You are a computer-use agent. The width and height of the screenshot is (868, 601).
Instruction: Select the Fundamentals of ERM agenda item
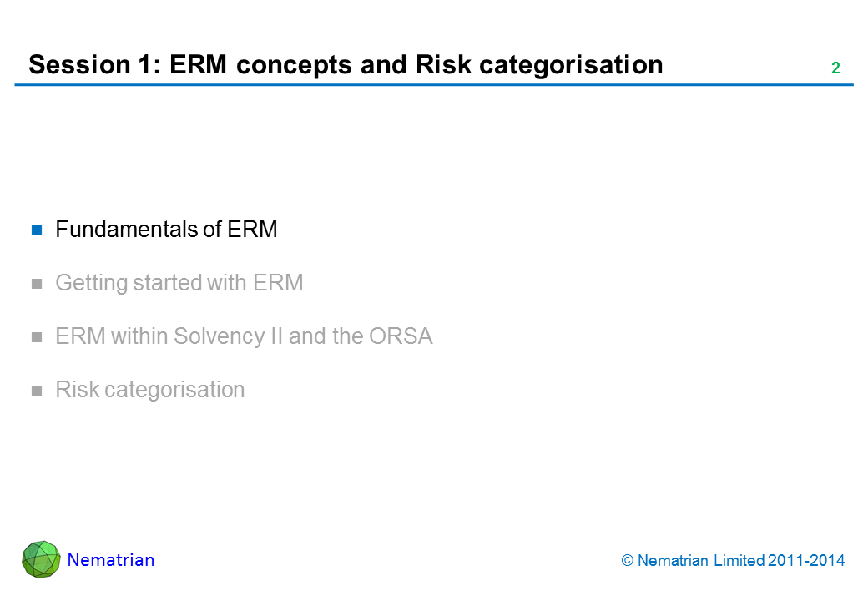[166, 230]
